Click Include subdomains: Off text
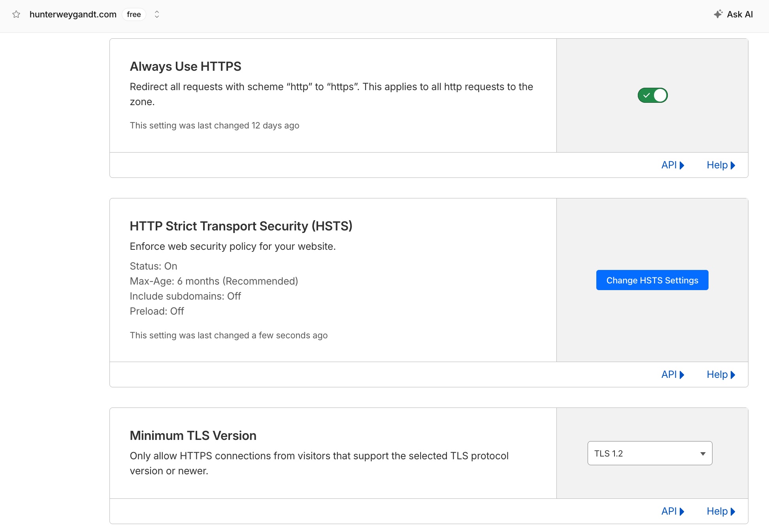 [185, 296]
